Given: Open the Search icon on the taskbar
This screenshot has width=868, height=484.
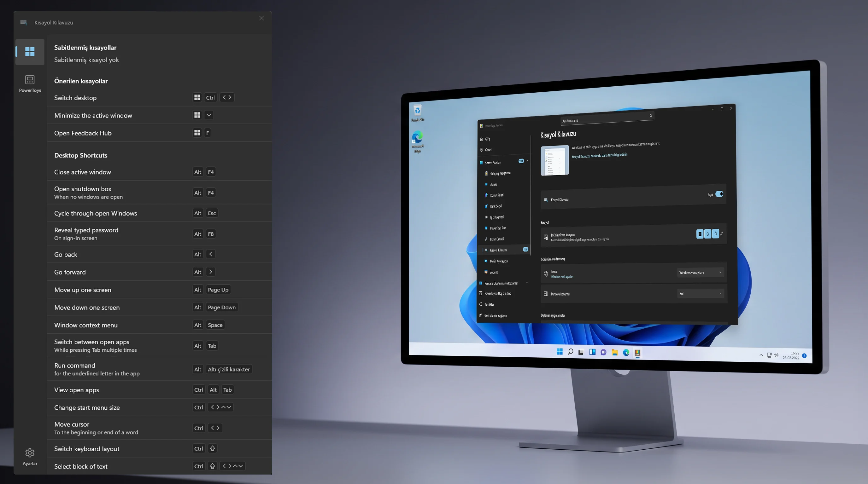Looking at the screenshot, I should click(571, 352).
